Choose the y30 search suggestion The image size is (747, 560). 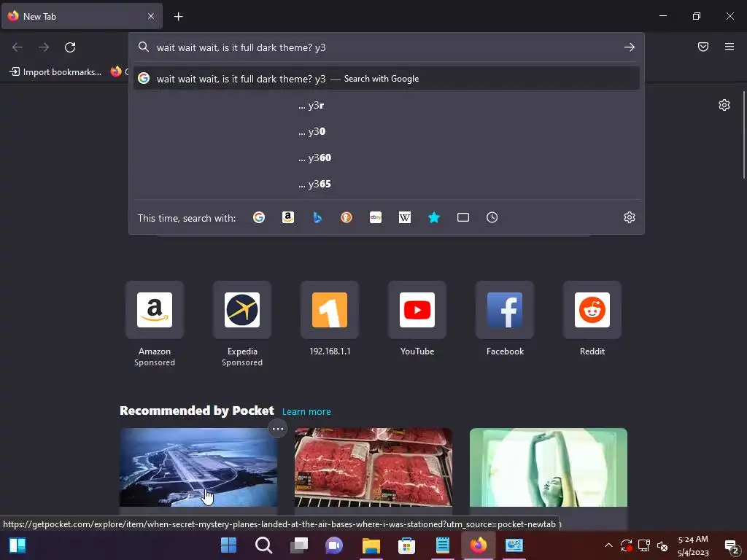[x=387, y=131]
